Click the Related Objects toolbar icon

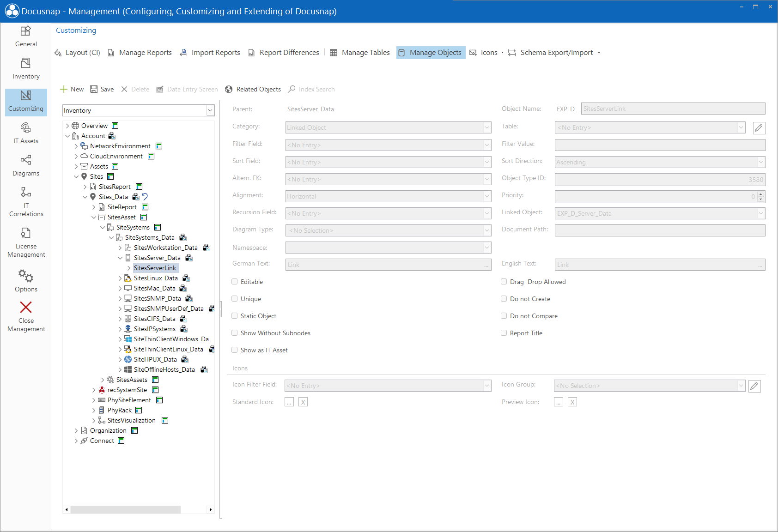(x=229, y=89)
